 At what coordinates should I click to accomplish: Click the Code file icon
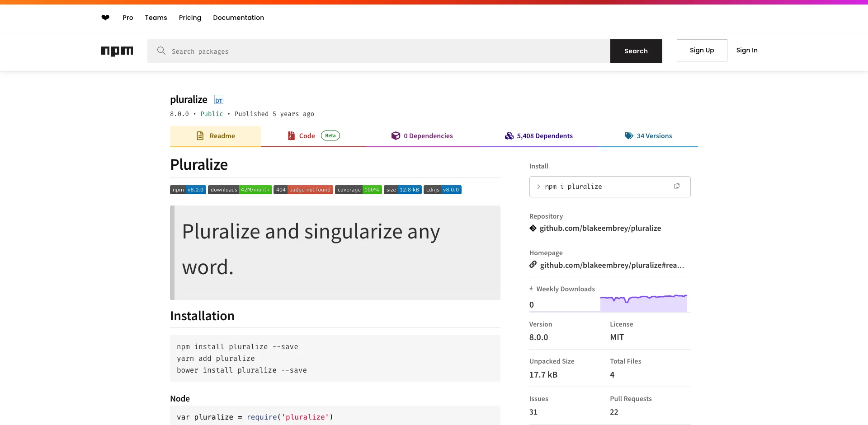[x=292, y=135]
